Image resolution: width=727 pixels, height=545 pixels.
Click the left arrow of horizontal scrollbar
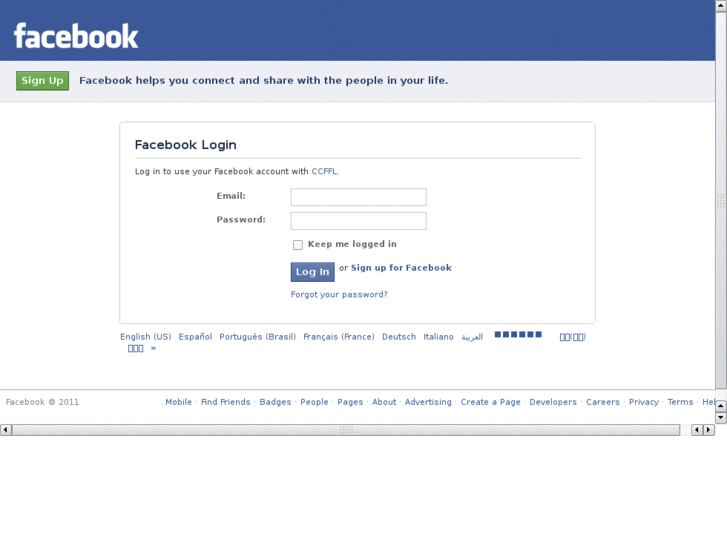click(x=6, y=430)
